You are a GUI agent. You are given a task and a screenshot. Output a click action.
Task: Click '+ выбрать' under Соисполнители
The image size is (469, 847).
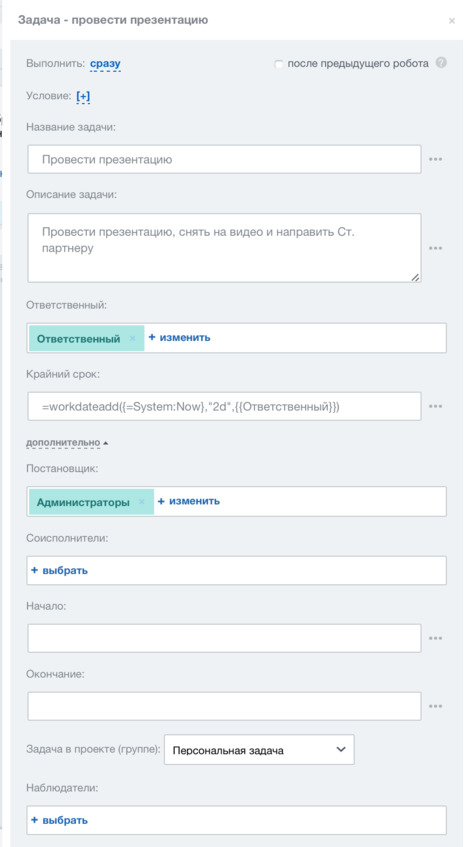coord(59,570)
